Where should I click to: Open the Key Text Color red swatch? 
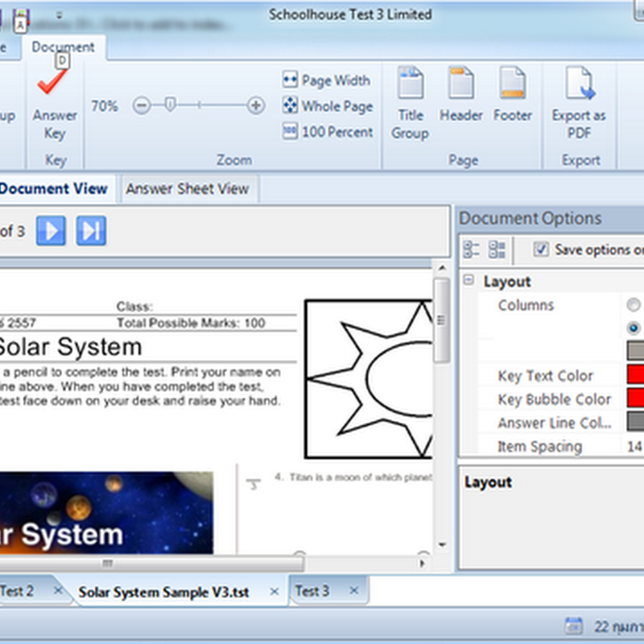click(635, 374)
